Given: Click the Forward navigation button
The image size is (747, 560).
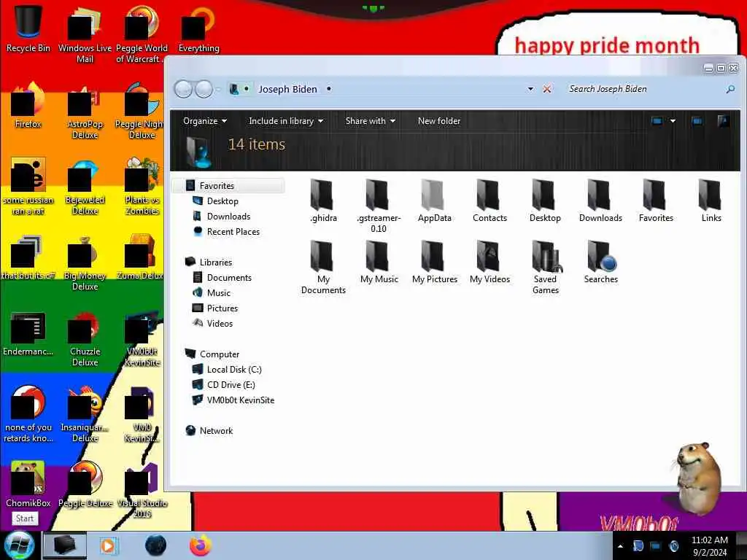Looking at the screenshot, I should tap(204, 89).
